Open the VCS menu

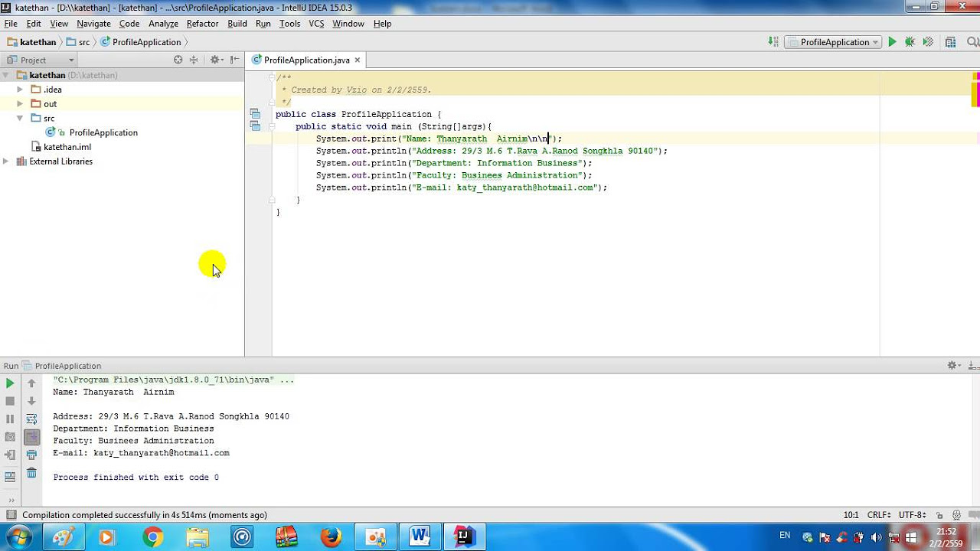coord(316,24)
